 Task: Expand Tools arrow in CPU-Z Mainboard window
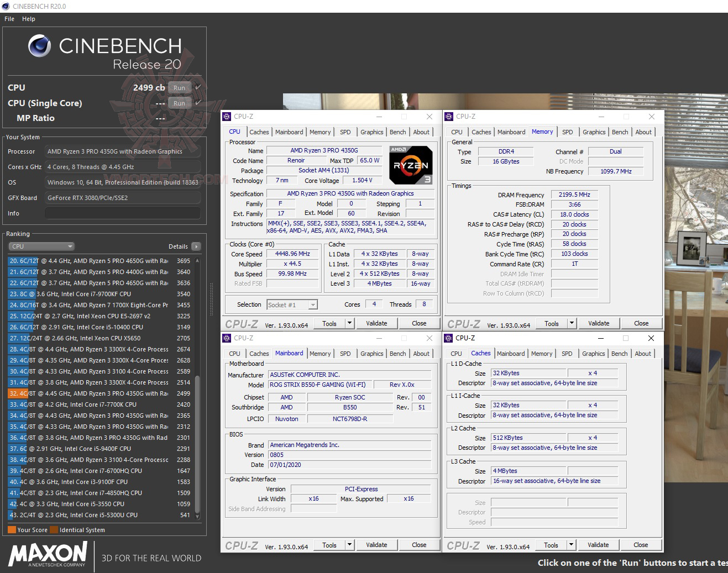[x=349, y=545]
